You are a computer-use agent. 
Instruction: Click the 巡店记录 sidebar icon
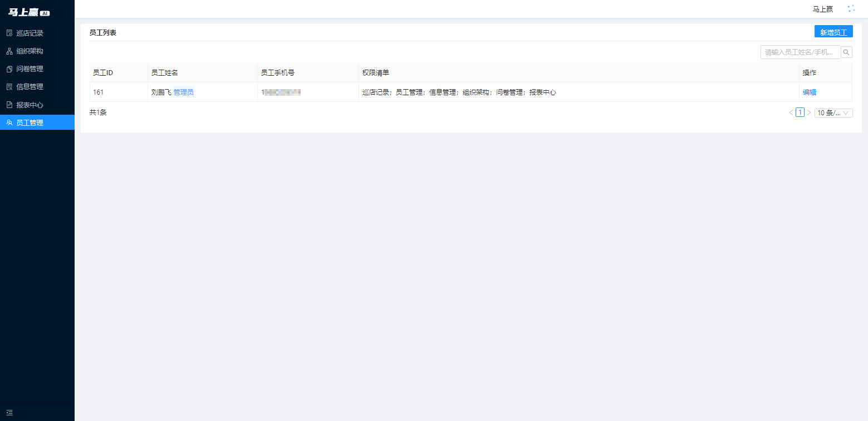9,33
